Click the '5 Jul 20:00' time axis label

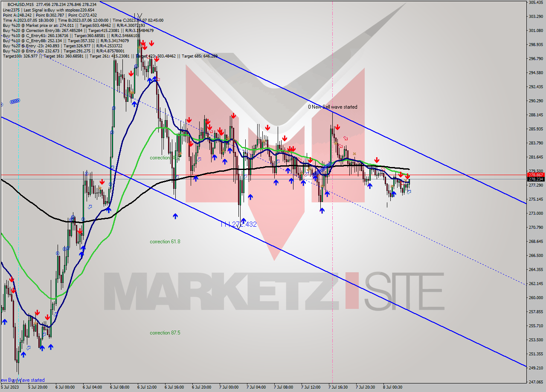coord(38,388)
